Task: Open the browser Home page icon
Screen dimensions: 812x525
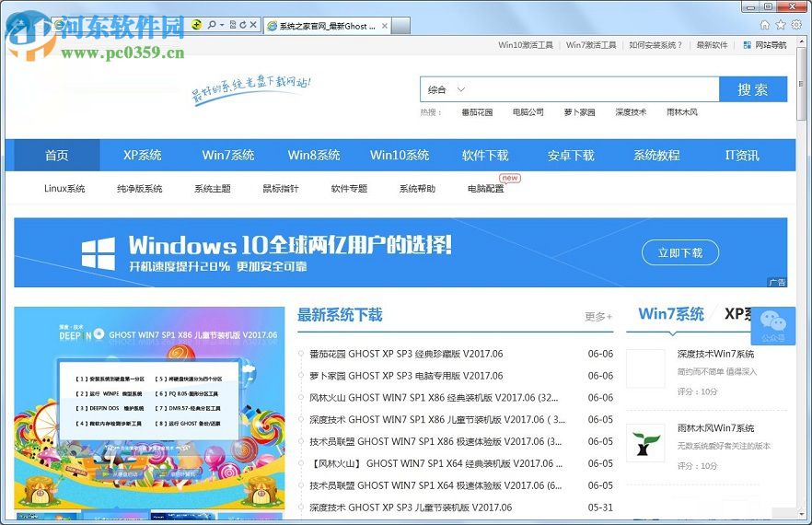Action: coord(765,25)
